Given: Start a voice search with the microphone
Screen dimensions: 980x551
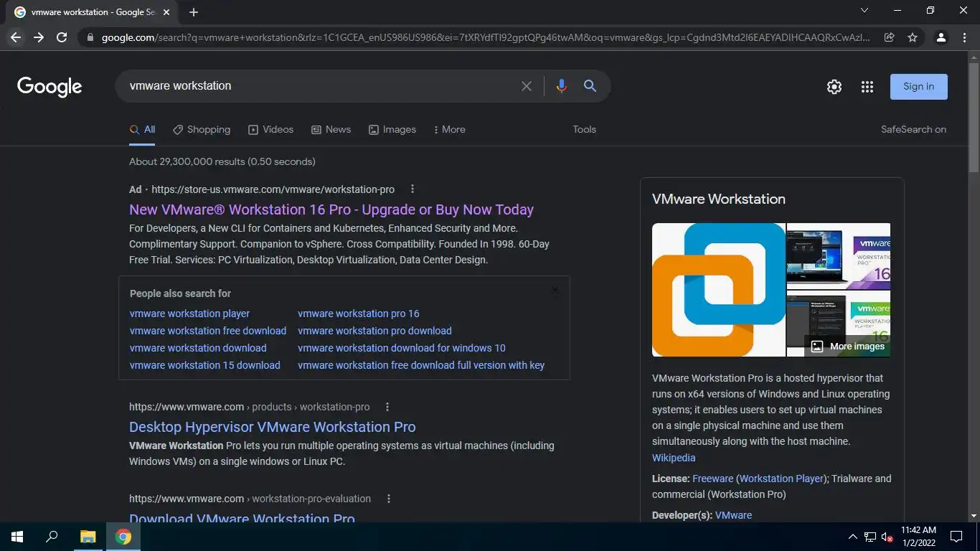Looking at the screenshot, I should pyautogui.click(x=561, y=86).
